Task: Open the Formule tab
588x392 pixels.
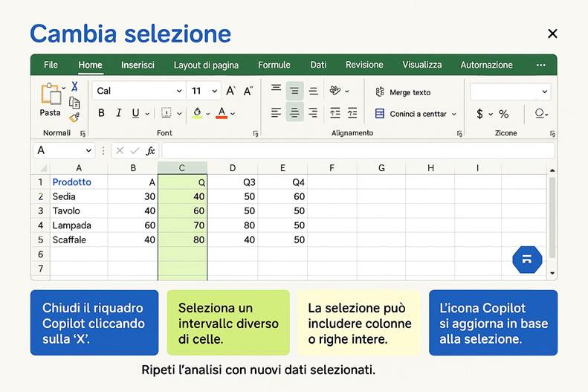Action: [274, 65]
